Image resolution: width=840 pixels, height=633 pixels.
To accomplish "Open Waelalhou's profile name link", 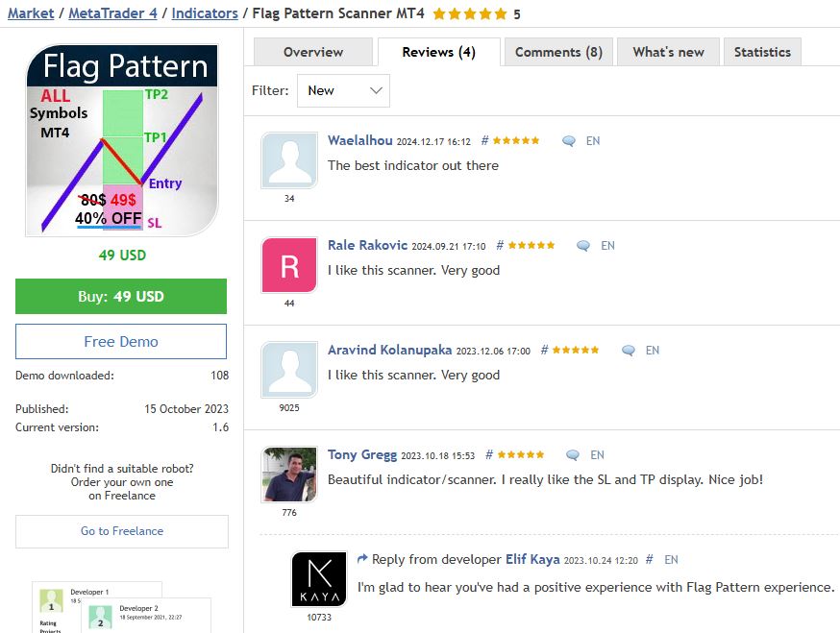I will [360, 140].
